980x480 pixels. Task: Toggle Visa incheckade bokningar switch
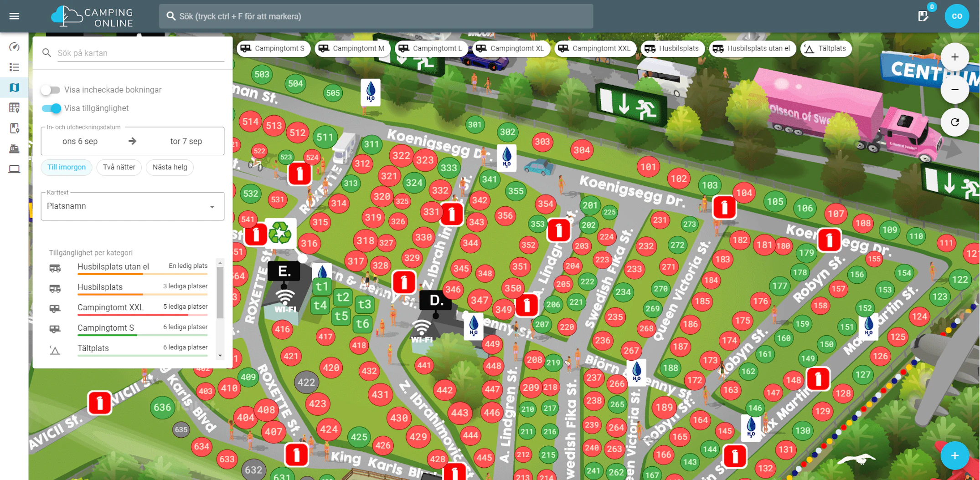(x=51, y=90)
